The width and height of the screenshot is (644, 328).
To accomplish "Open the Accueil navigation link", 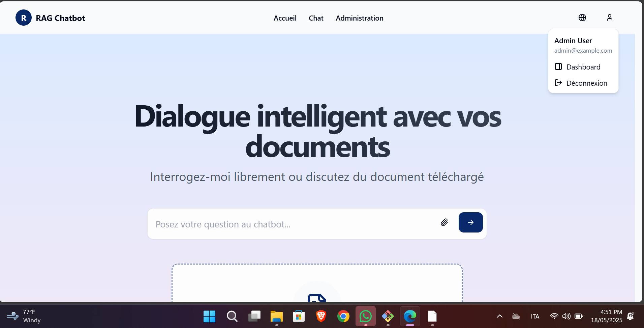I will coord(285,18).
